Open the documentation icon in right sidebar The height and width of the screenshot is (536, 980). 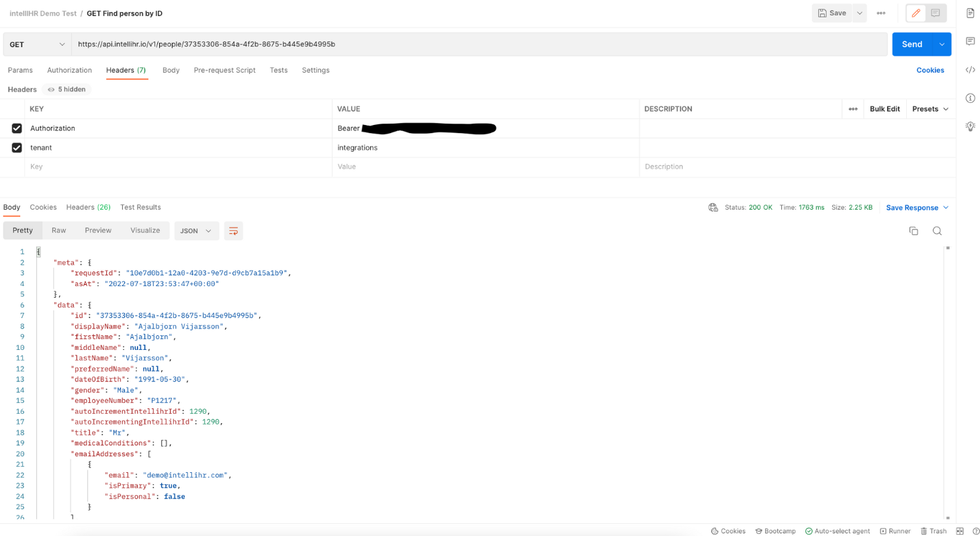(x=971, y=13)
